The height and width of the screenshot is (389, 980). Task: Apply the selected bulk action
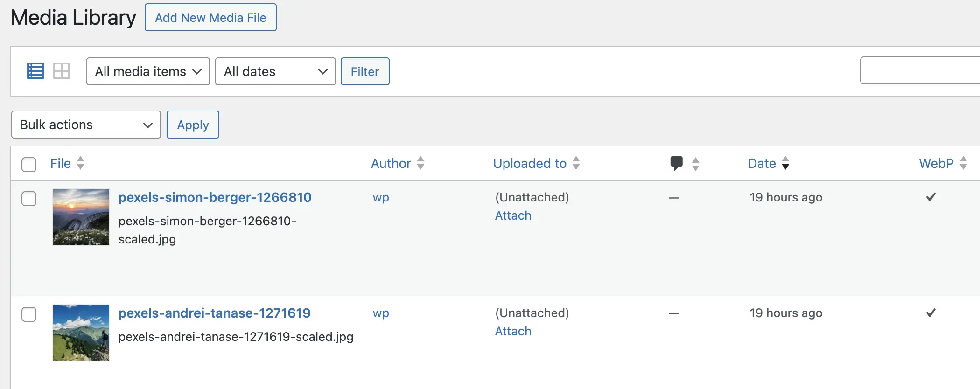point(193,125)
